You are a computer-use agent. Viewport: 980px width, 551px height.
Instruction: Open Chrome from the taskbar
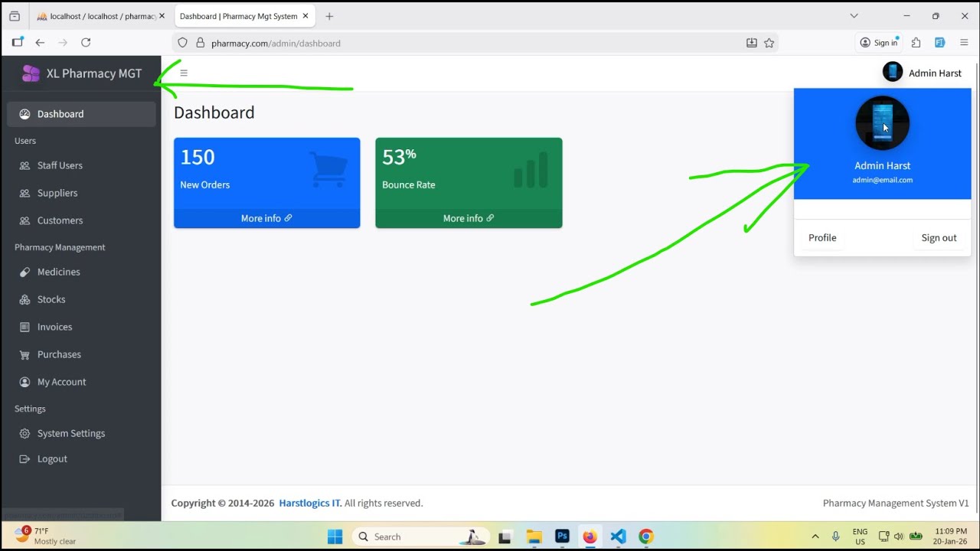click(x=646, y=536)
